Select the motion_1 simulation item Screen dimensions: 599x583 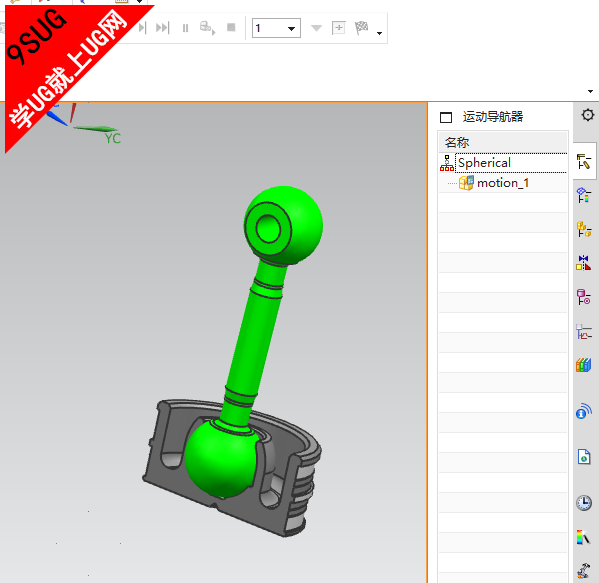[503, 183]
